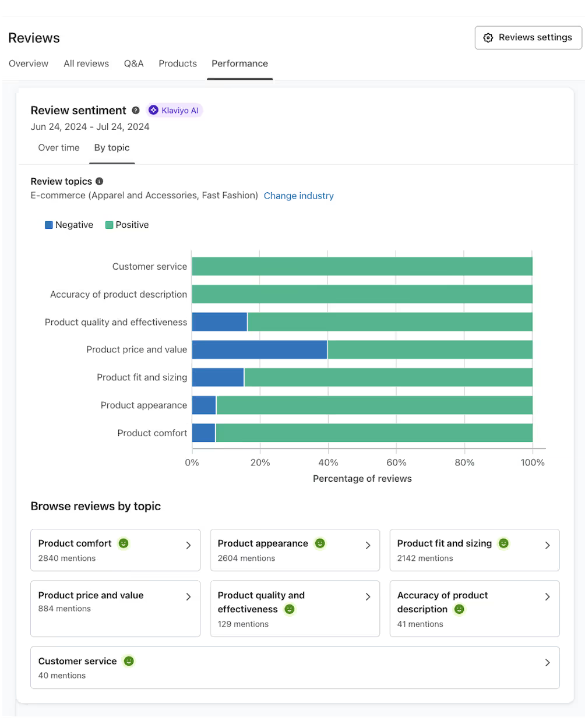Open the Product quality and effectiveness card
Image resolution: width=585 pixels, height=728 pixels.
[294, 609]
